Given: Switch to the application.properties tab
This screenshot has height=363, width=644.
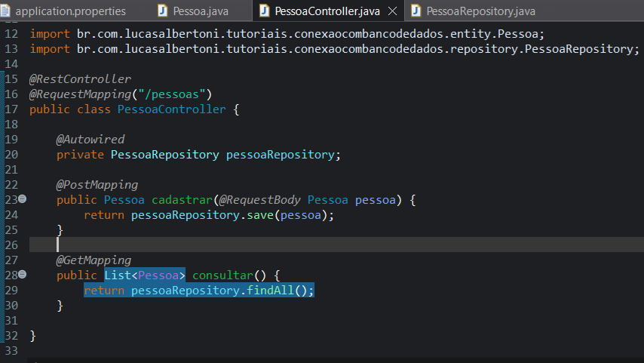Looking at the screenshot, I should [x=70, y=11].
